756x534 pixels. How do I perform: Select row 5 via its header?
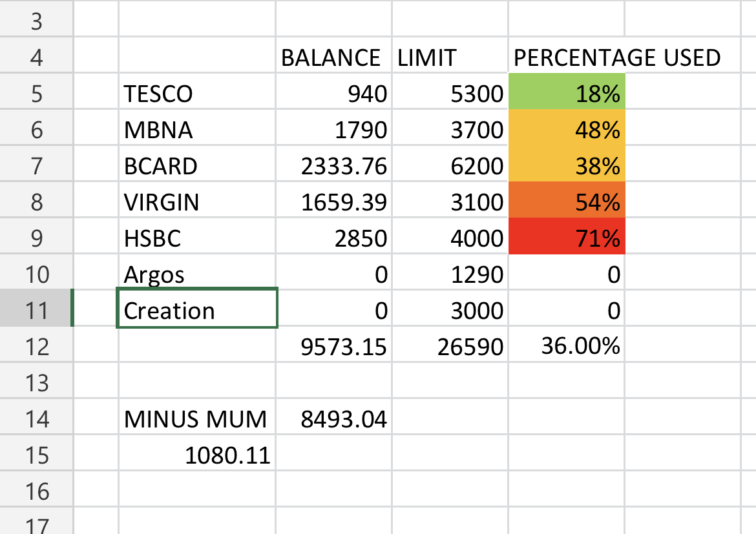click(36, 92)
